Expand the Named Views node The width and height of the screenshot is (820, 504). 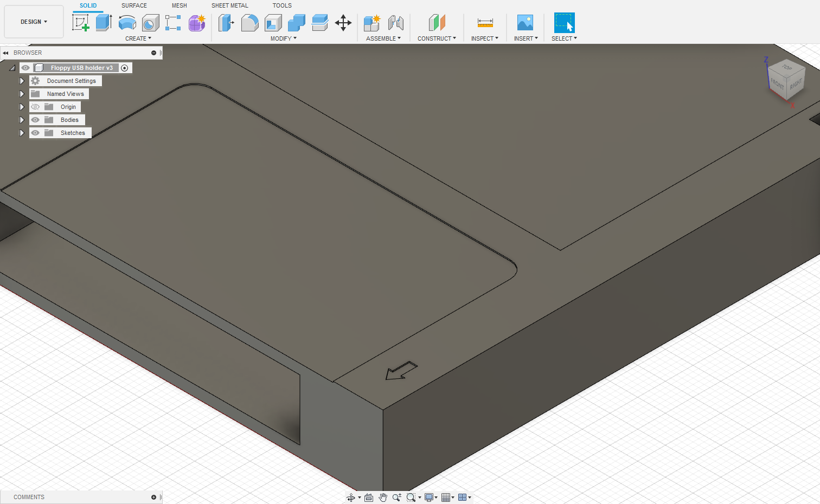click(x=22, y=94)
